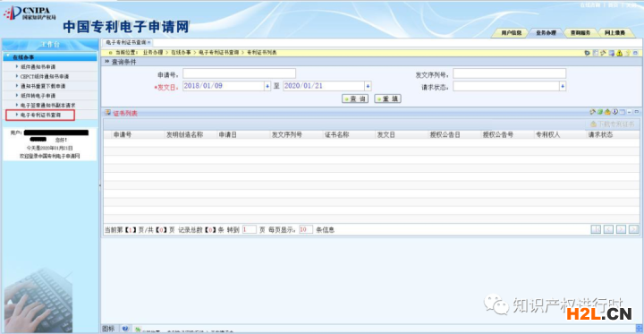Open the 网上缴费 tab
Image resolution: width=644 pixels, height=334 pixels.
614,33
